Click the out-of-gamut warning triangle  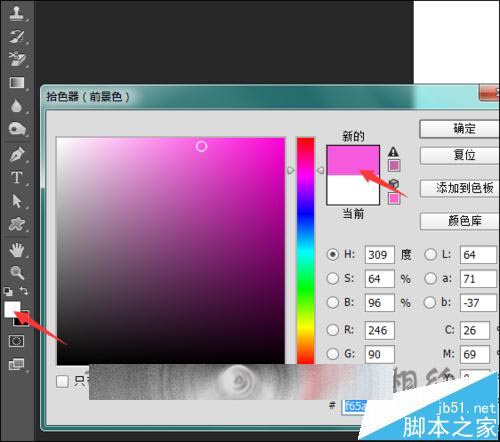[x=393, y=152]
